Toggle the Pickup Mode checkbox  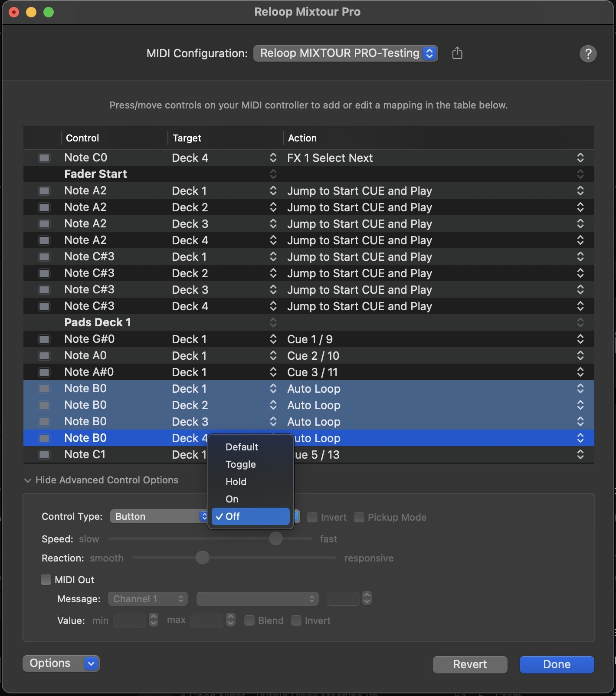359,517
